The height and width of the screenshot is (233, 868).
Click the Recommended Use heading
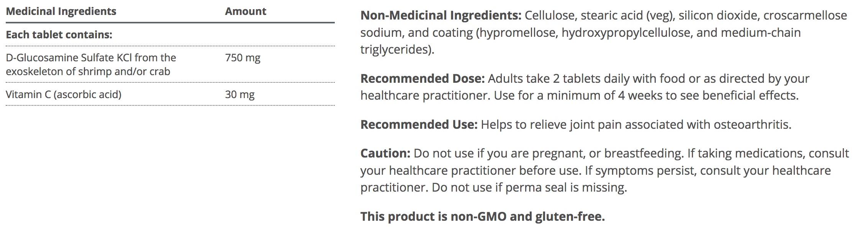point(419,125)
